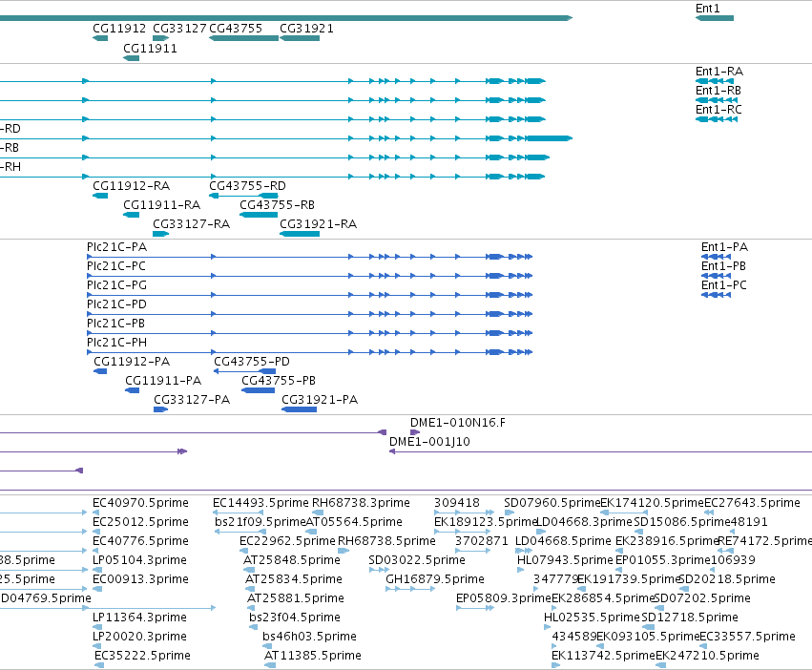Click the bs23f04.5prime EST label
812x670 pixels.
(x=295, y=618)
